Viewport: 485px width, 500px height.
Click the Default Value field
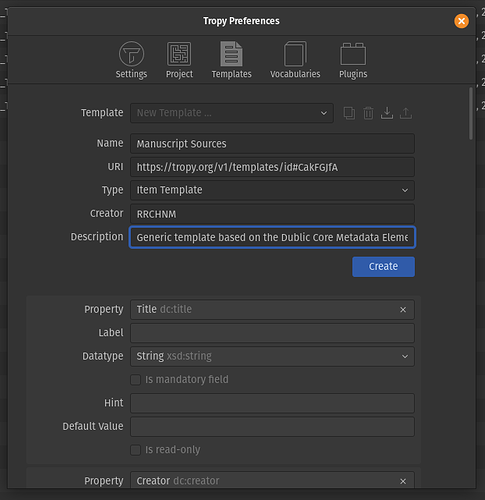click(272, 426)
